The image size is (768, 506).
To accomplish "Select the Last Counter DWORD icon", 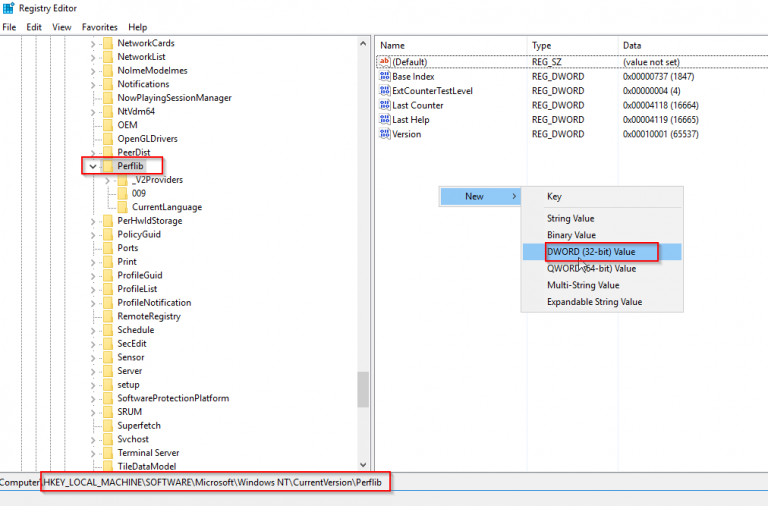I will [x=384, y=105].
